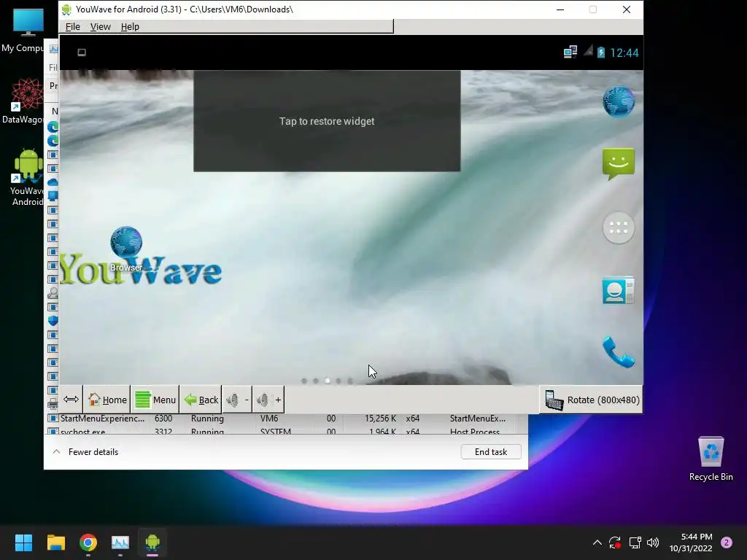Click the volume speaker tray icon
Screen dimensions: 747x560
pyautogui.click(x=653, y=542)
